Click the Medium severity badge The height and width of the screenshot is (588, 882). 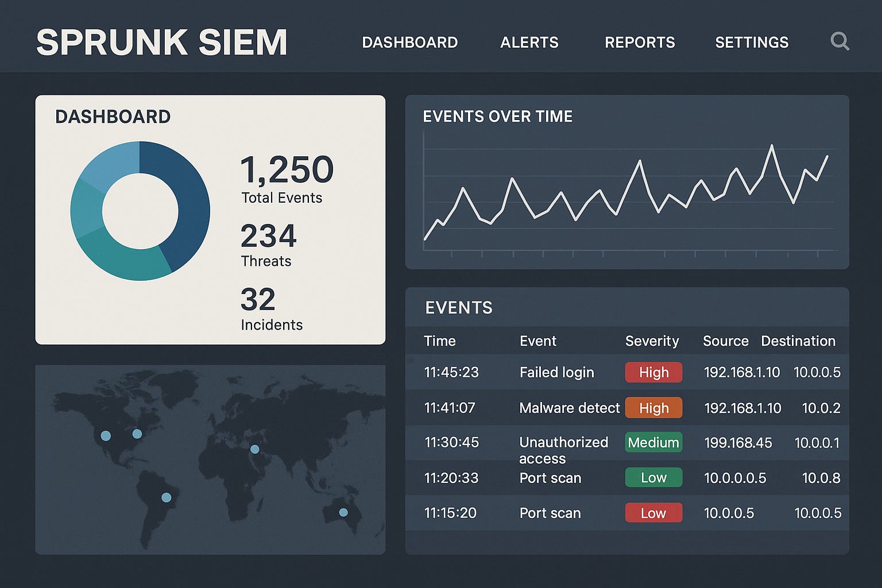[x=653, y=442]
